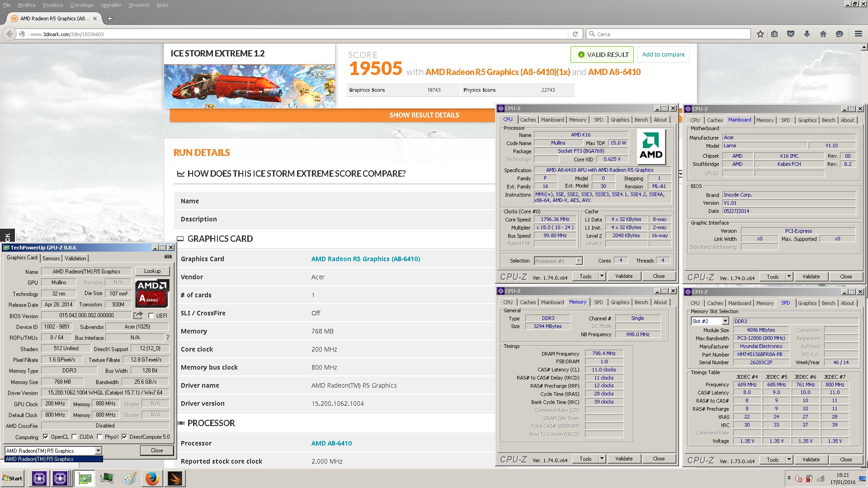Go to the Firefox home page icon

tap(823, 34)
